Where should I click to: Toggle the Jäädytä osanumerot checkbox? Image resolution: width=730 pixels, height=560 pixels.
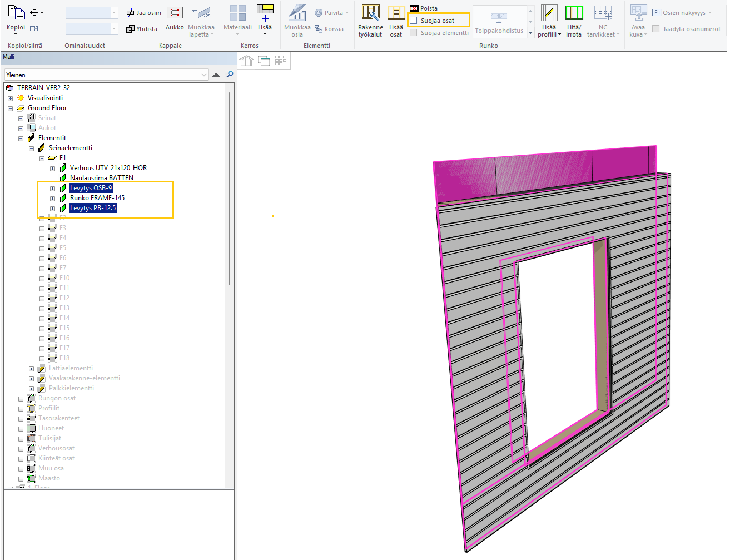656,29
